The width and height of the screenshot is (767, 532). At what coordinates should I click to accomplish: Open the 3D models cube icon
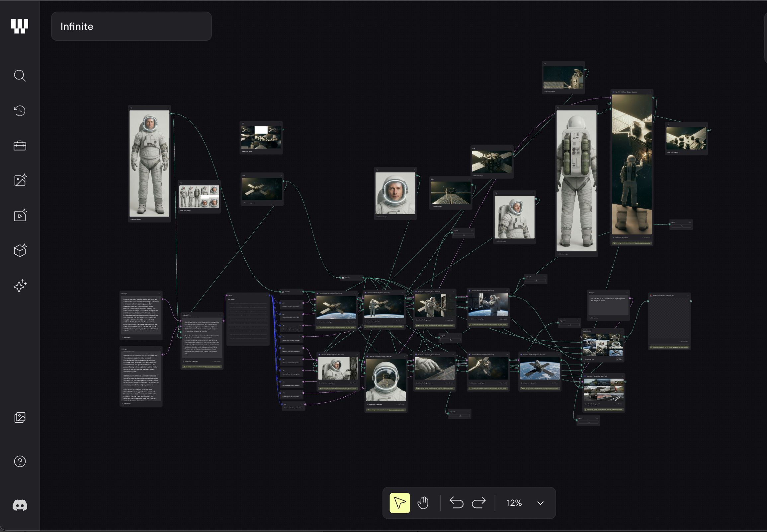20,250
